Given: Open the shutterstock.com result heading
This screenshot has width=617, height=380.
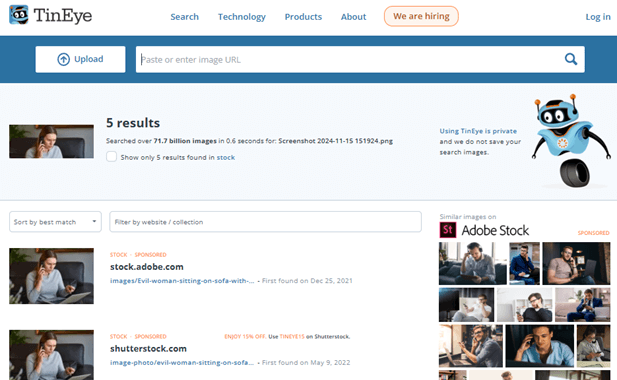Looking at the screenshot, I should [x=148, y=349].
